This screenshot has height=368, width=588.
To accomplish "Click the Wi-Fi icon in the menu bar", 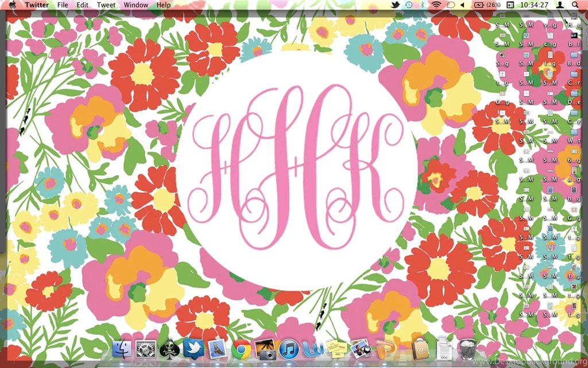I will click(x=436, y=5).
